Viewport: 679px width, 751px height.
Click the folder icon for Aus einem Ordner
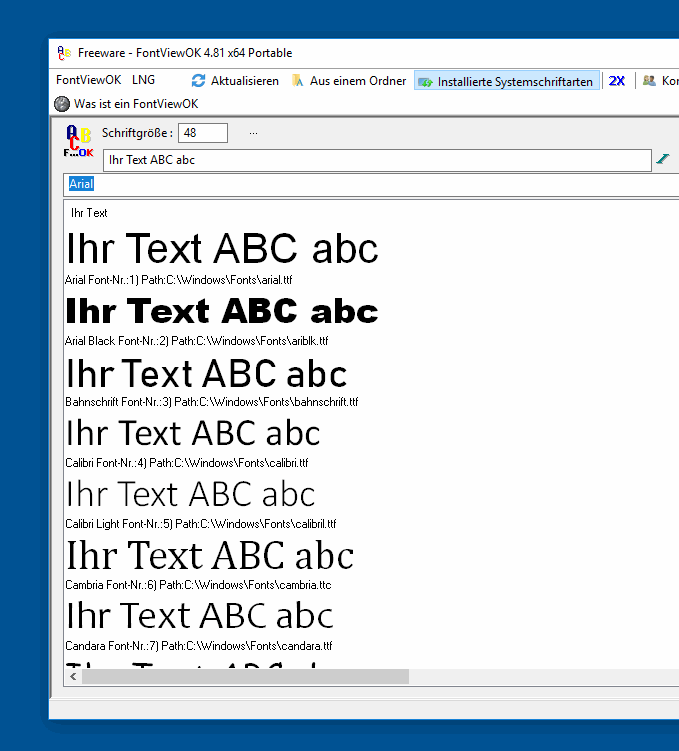coord(297,81)
